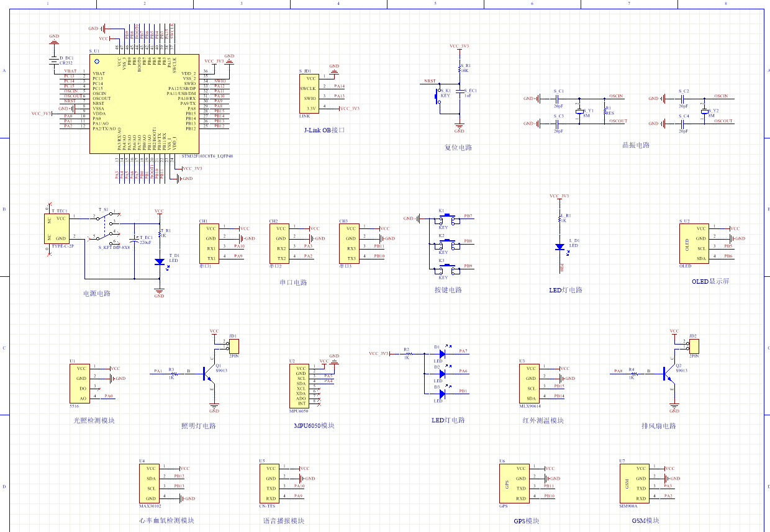Click the S_K1 reset key symbol

click(x=437, y=96)
